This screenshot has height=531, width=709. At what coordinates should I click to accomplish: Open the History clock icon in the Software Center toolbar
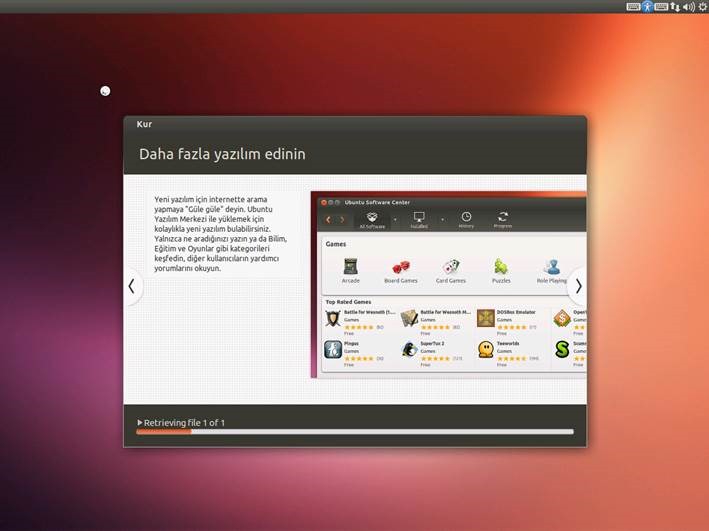click(466, 219)
